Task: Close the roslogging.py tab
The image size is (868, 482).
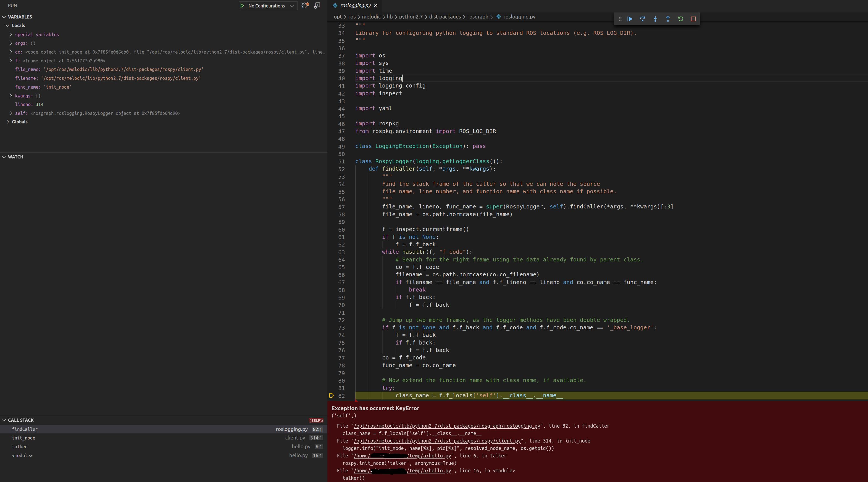Action: 375,6
